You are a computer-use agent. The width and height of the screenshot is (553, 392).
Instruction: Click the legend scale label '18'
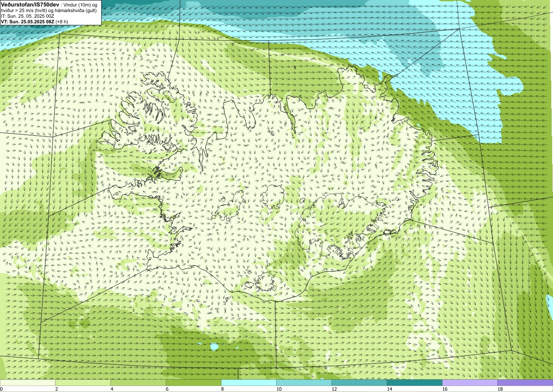tap(500, 389)
